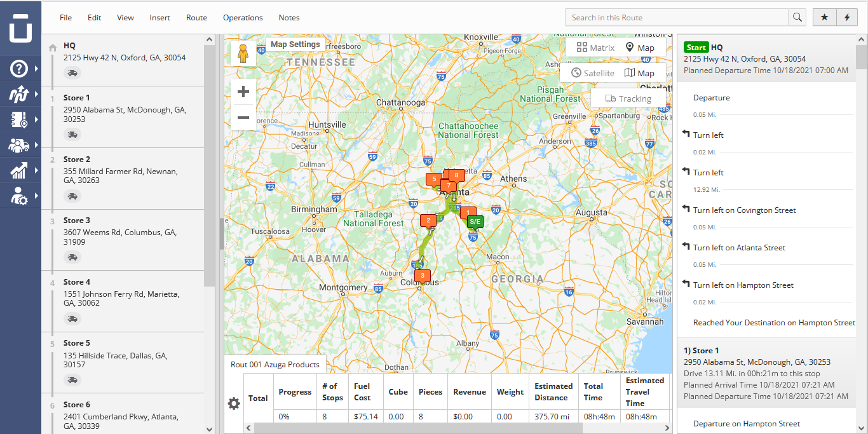Click the truck icon under Store 3
The width and height of the screenshot is (868, 434).
pyautogui.click(x=72, y=257)
